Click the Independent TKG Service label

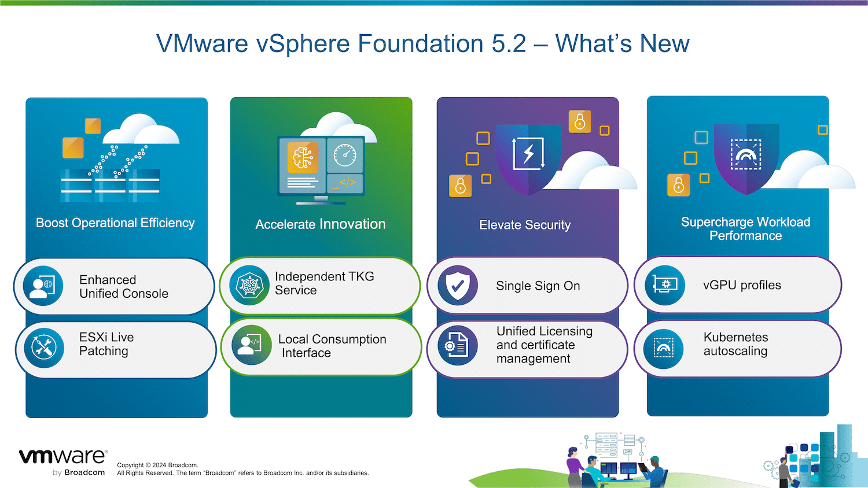325,283
